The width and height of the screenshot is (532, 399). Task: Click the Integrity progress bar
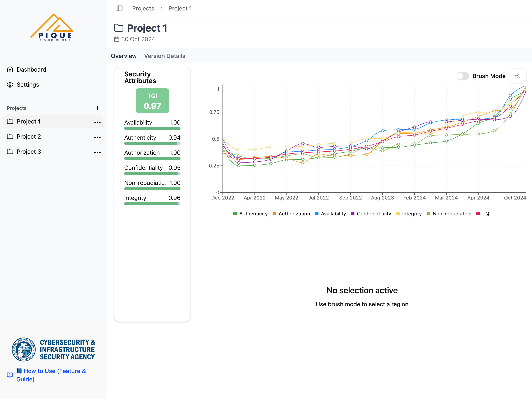pos(152,203)
